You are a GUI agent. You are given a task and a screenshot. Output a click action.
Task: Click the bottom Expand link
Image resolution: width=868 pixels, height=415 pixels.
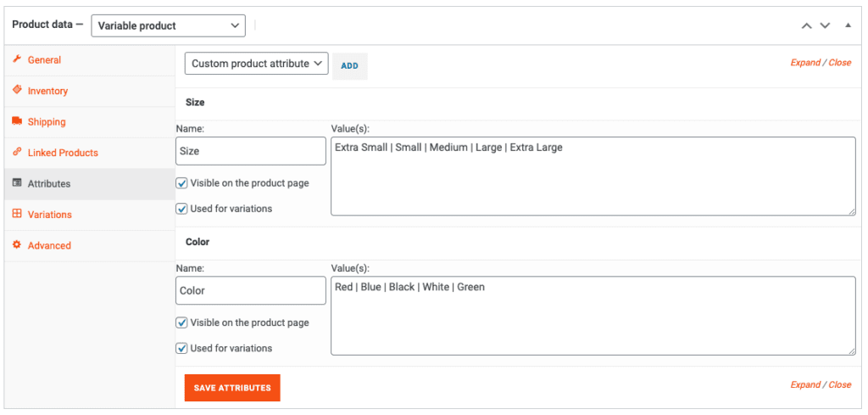[x=805, y=384]
